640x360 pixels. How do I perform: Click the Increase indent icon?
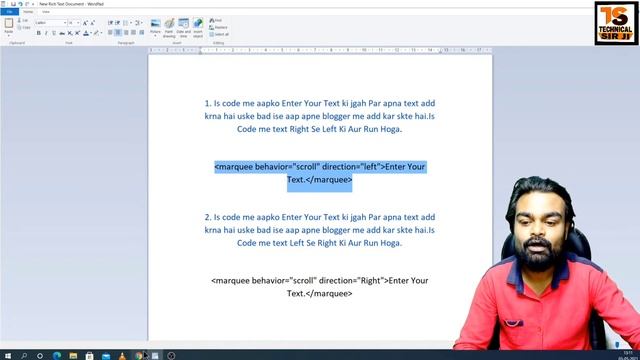118,23
